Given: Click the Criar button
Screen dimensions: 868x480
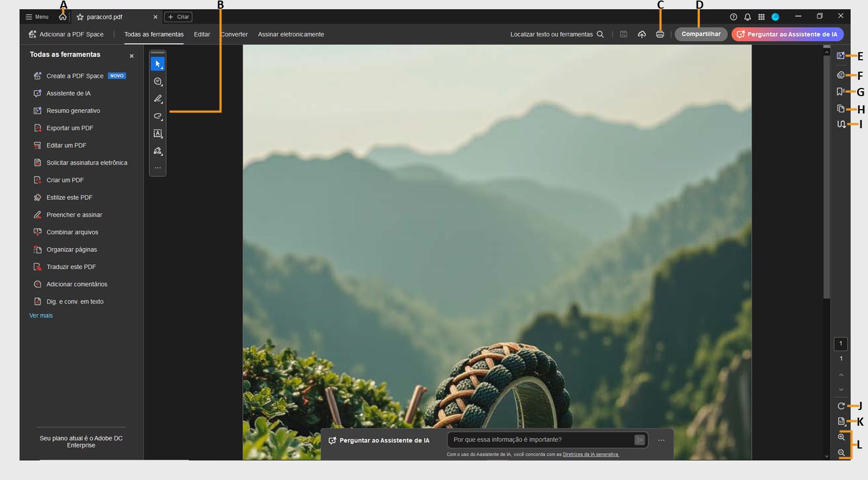Looking at the screenshot, I should tap(178, 17).
